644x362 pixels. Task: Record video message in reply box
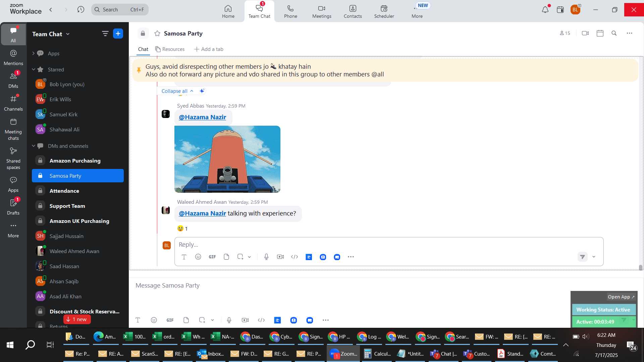pyautogui.click(x=280, y=257)
